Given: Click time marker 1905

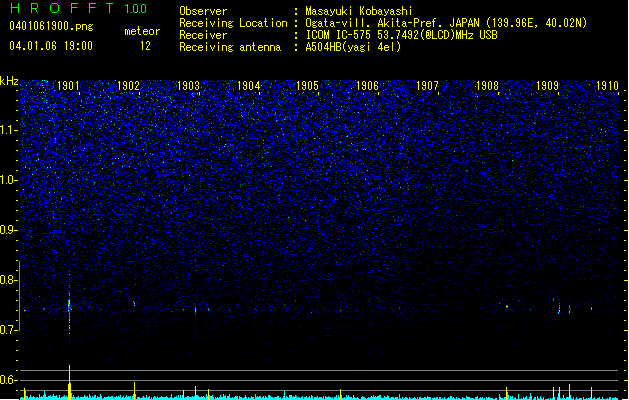Looking at the screenshot, I should 307,86.
